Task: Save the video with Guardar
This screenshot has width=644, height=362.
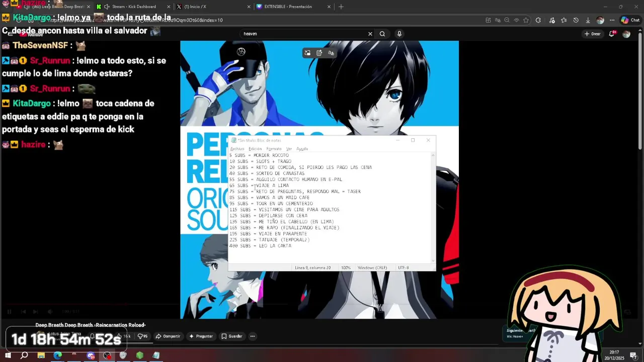Action: [232, 336]
